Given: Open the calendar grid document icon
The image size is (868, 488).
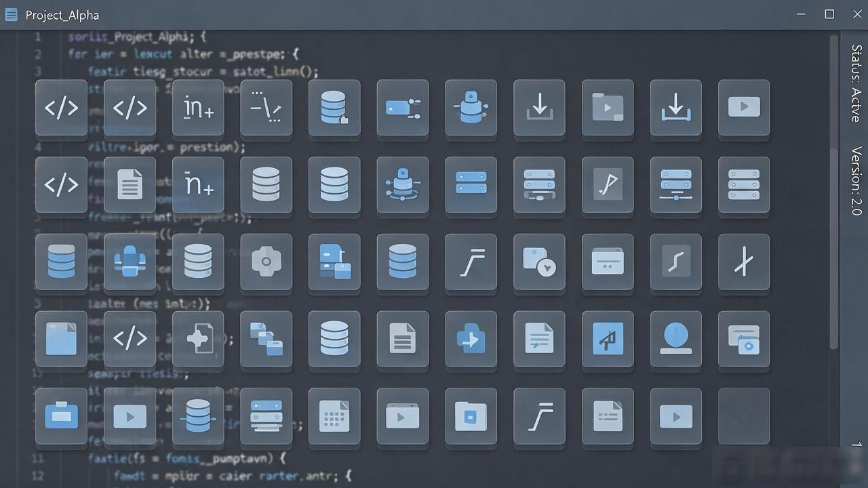Looking at the screenshot, I should 334,415.
